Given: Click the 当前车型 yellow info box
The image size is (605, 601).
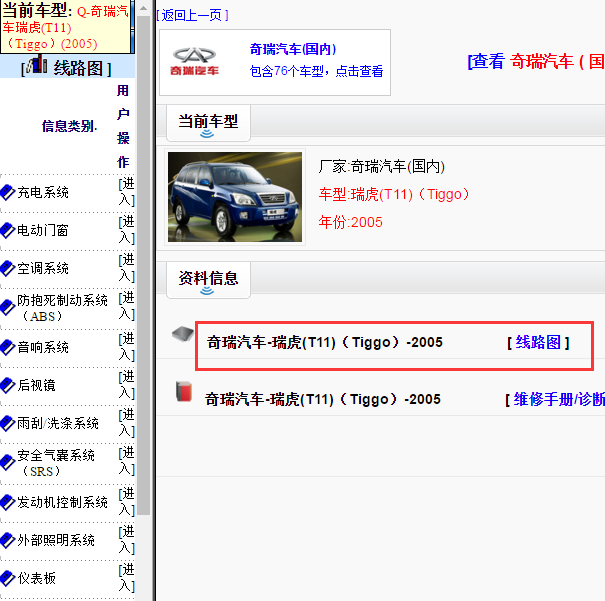Looking at the screenshot, I should tap(66, 27).
